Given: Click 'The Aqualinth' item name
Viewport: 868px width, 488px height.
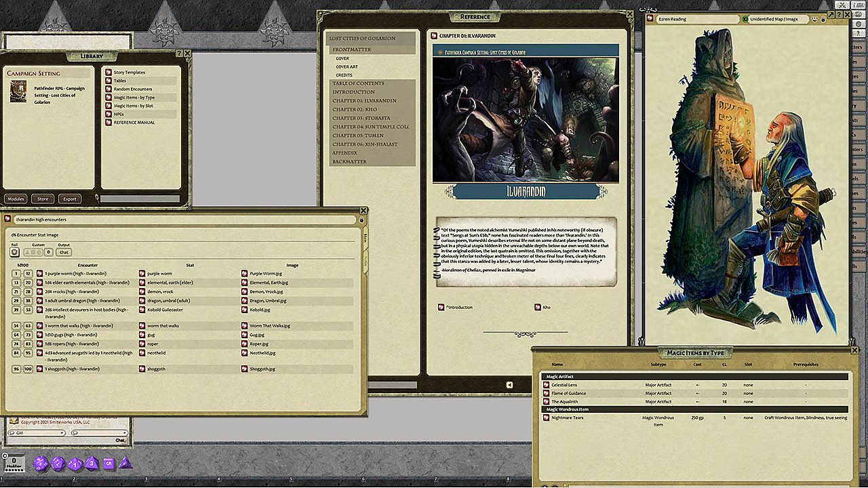Looking at the screenshot, I should pyautogui.click(x=564, y=401).
